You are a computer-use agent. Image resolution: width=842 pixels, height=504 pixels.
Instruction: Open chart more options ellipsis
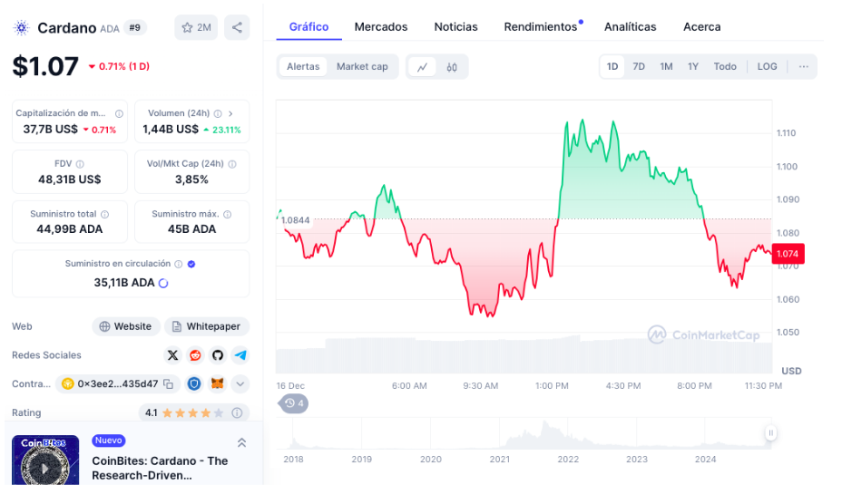coord(803,66)
